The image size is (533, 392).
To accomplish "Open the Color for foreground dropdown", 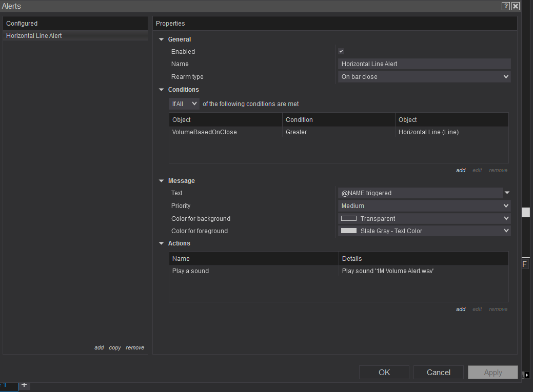I will [424, 231].
